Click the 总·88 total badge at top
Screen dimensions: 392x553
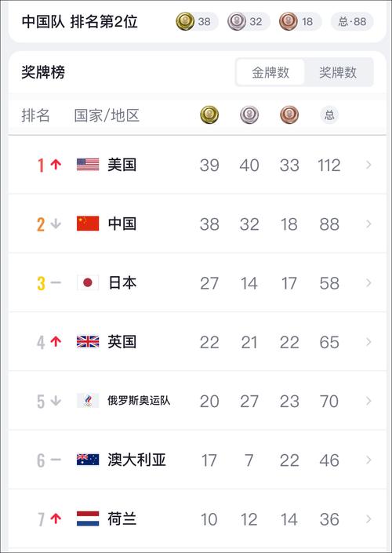coord(352,21)
